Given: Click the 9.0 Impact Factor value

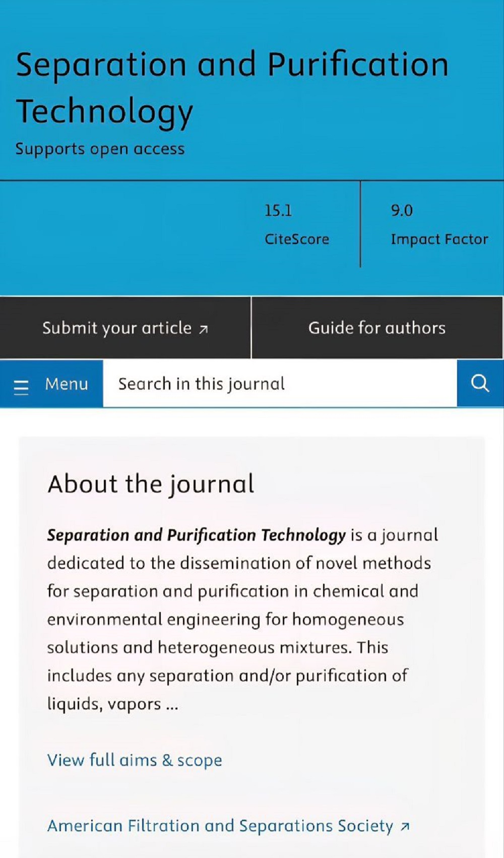Looking at the screenshot, I should tap(402, 210).
